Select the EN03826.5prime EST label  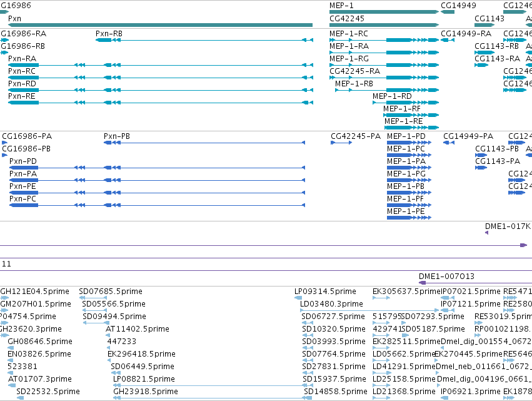39,355
